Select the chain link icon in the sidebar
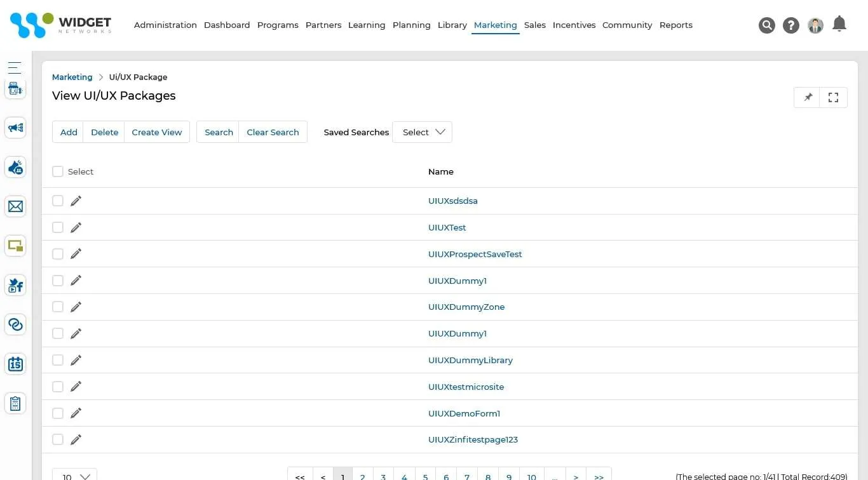This screenshot has height=480, width=868. (x=15, y=324)
